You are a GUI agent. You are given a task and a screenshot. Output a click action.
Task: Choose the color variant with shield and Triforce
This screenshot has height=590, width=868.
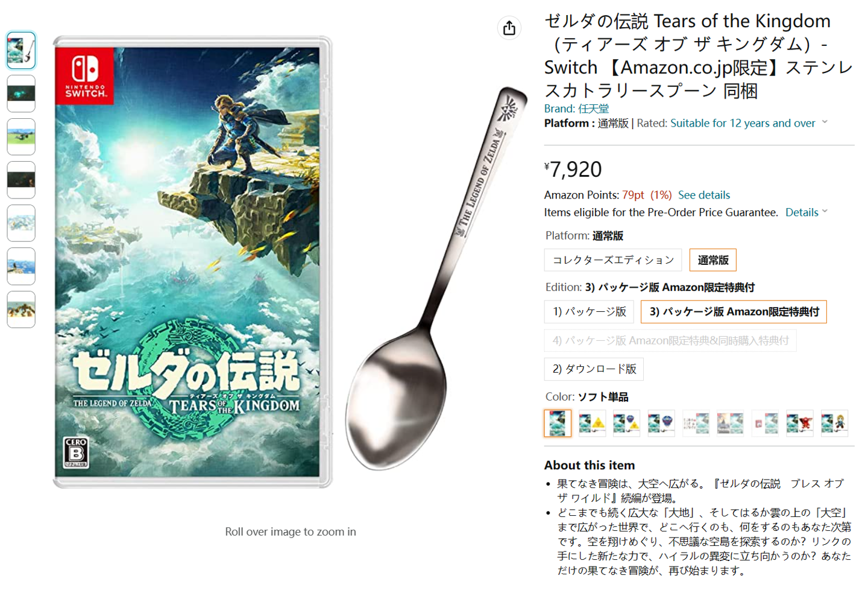[626, 423]
